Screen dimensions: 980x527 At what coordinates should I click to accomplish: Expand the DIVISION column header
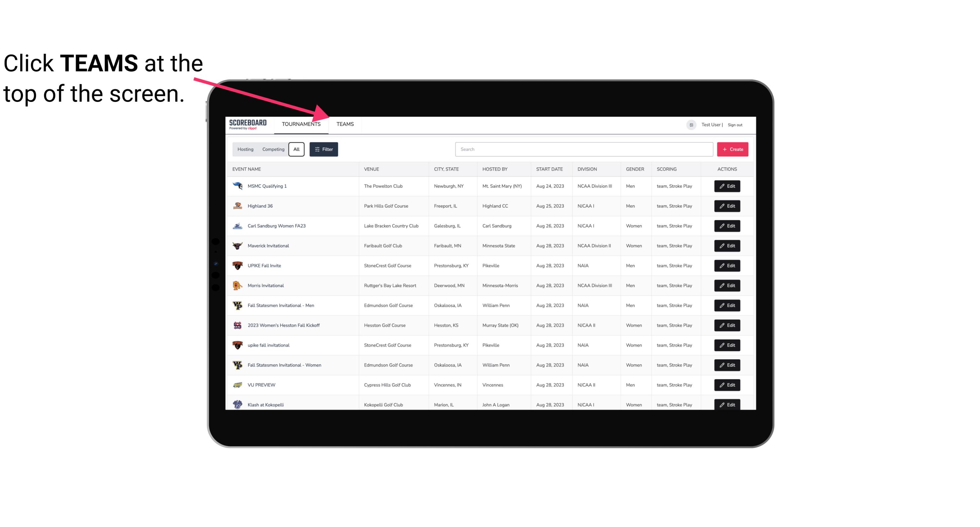point(587,169)
